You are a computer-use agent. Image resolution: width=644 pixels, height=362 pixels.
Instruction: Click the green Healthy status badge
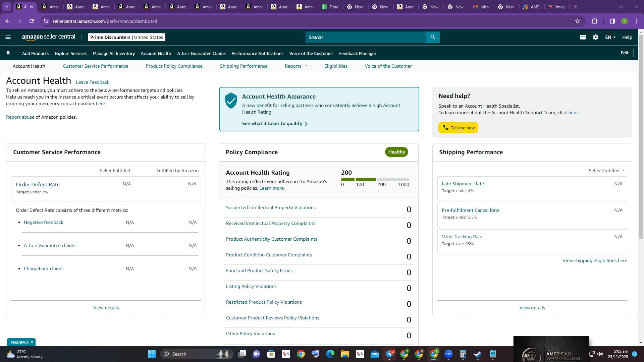tap(396, 152)
